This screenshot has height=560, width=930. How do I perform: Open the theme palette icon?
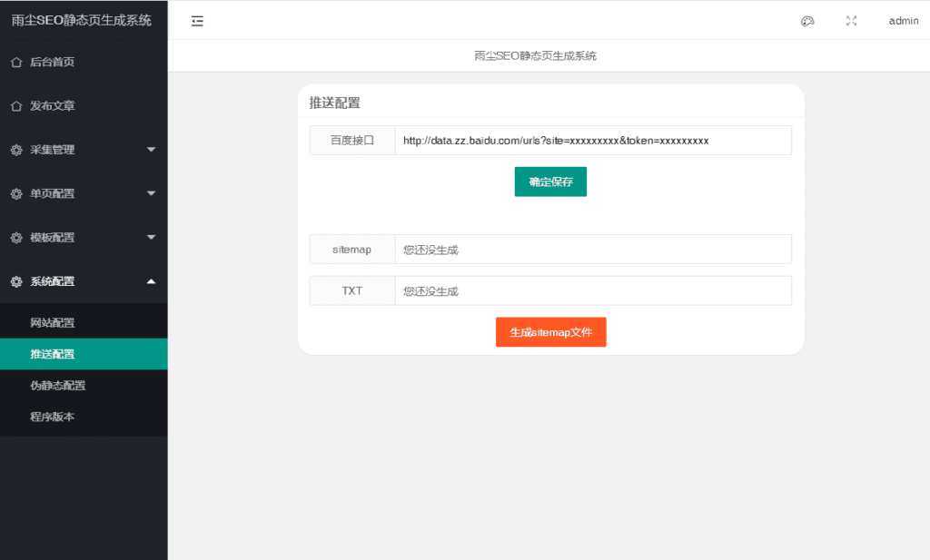click(807, 22)
